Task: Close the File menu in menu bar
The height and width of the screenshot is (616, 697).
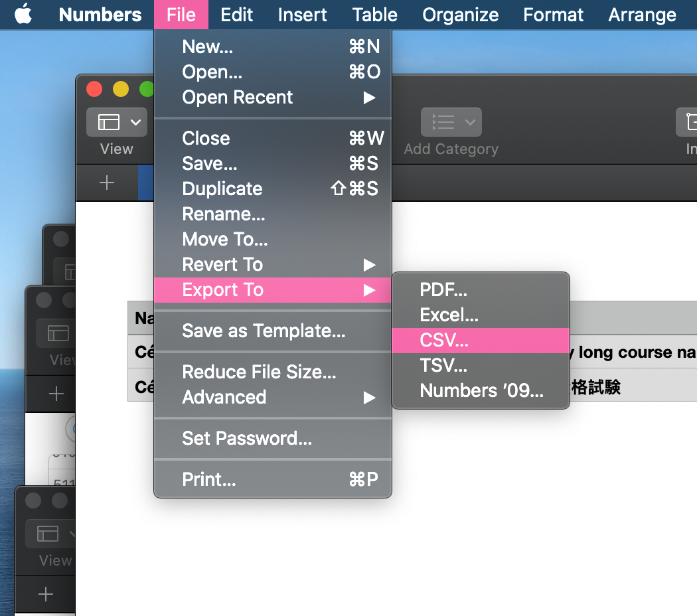Action: [x=181, y=15]
